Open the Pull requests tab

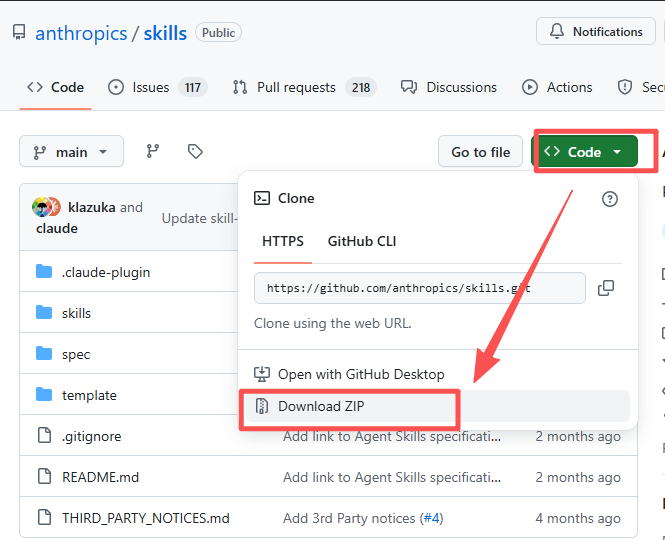[x=304, y=87]
